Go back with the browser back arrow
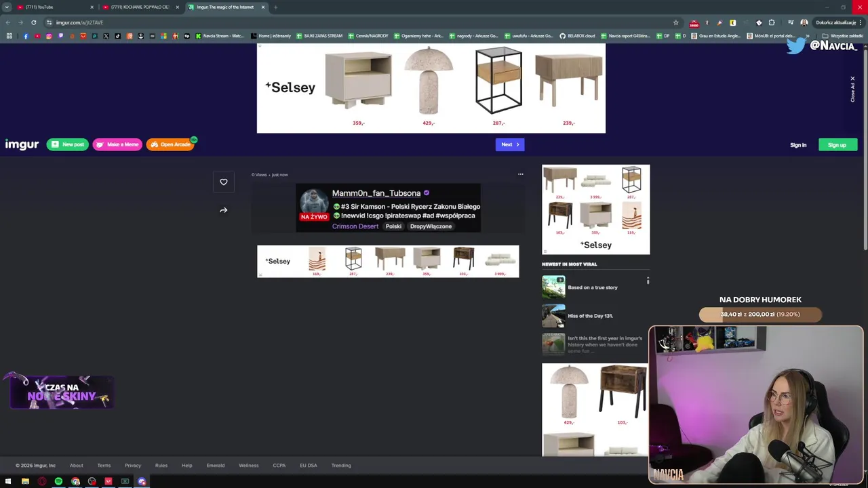Screen dimensions: 868x488 8,22
